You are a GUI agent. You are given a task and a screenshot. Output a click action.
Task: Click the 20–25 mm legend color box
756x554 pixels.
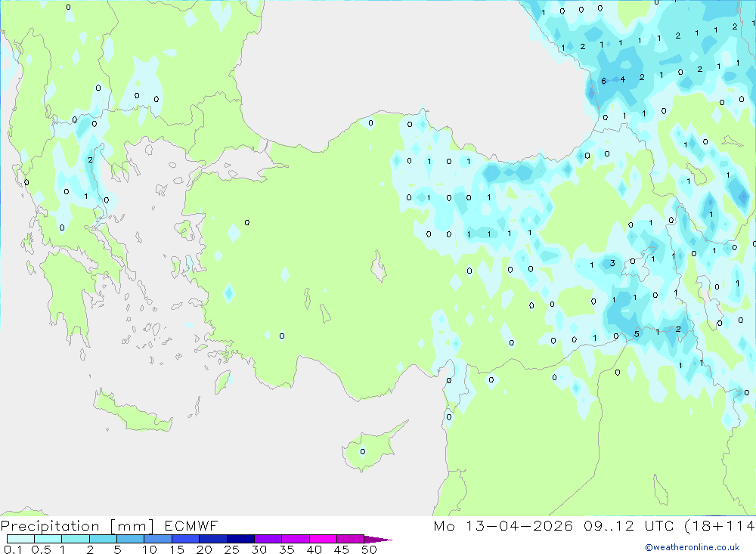[x=213, y=539]
